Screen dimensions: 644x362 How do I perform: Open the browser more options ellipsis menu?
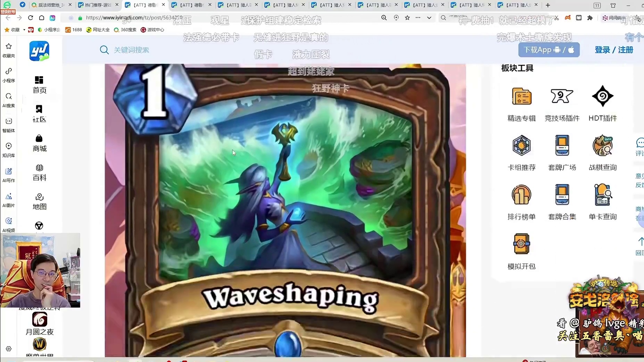418,18
